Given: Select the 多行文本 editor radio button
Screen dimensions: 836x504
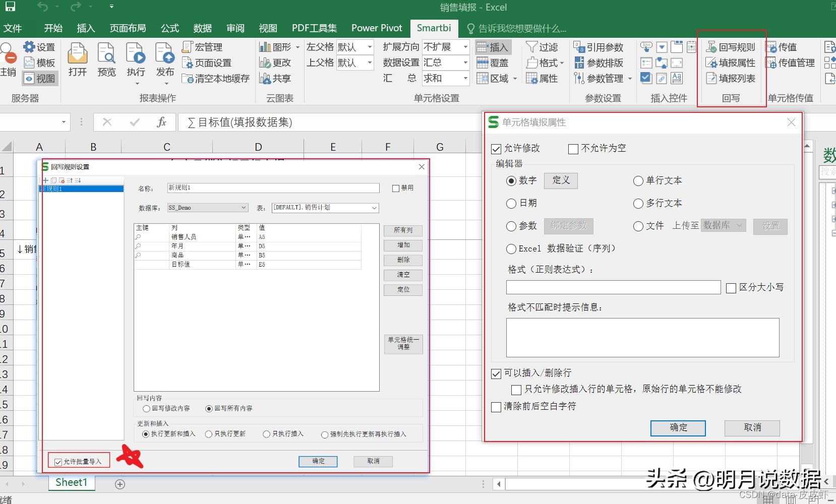Looking at the screenshot, I should (638, 204).
